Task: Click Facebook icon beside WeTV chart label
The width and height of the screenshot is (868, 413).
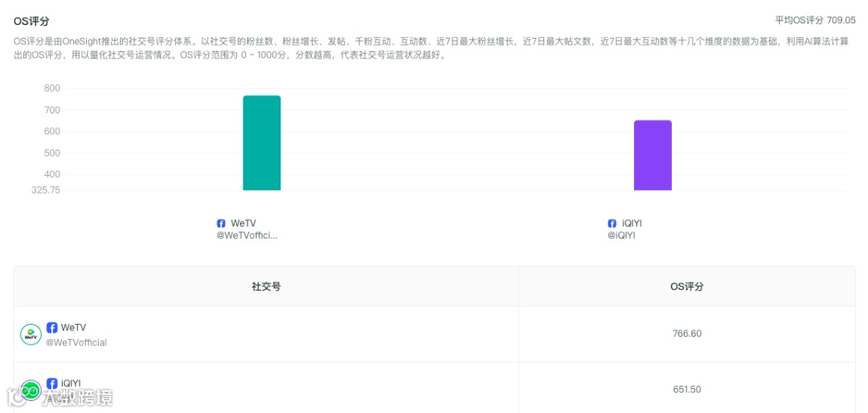Action: (222, 223)
